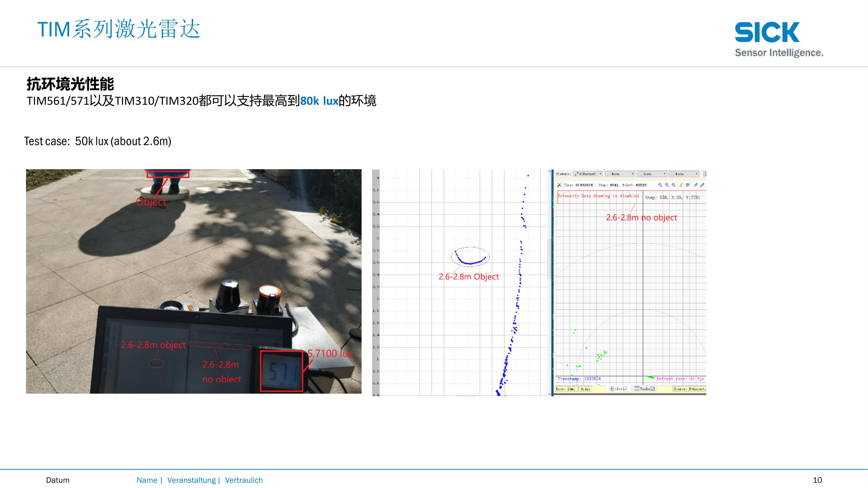
Task: Click the Table view icon
Action: point(637,389)
